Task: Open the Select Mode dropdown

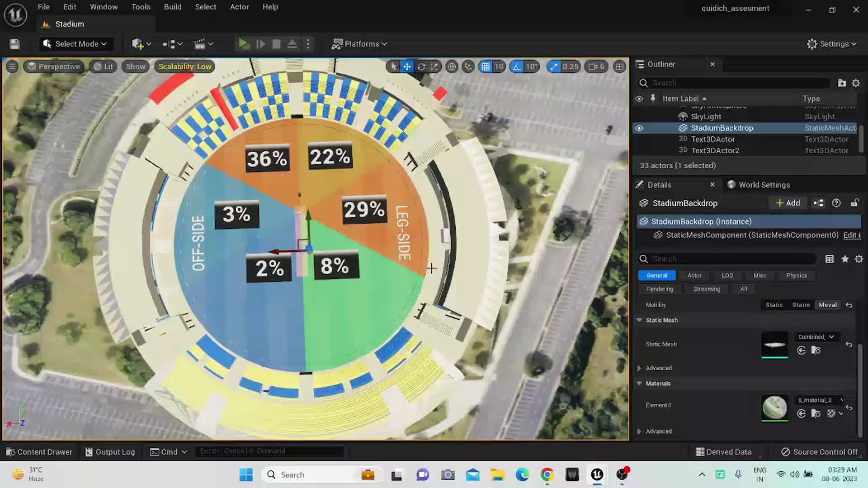Action: click(x=75, y=44)
